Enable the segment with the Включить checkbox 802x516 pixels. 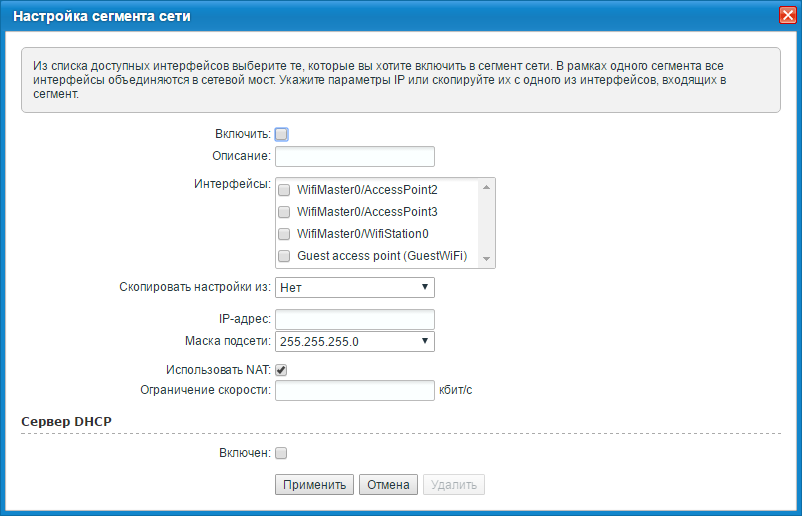tap(281, 134)
